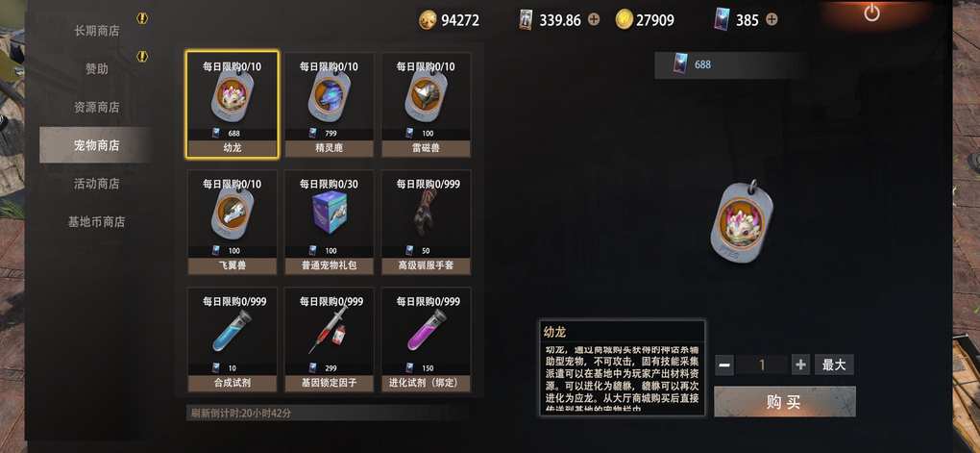Set quantity to 最大
The width and height of the screenshot is (980, 453).
click(834, 365)
